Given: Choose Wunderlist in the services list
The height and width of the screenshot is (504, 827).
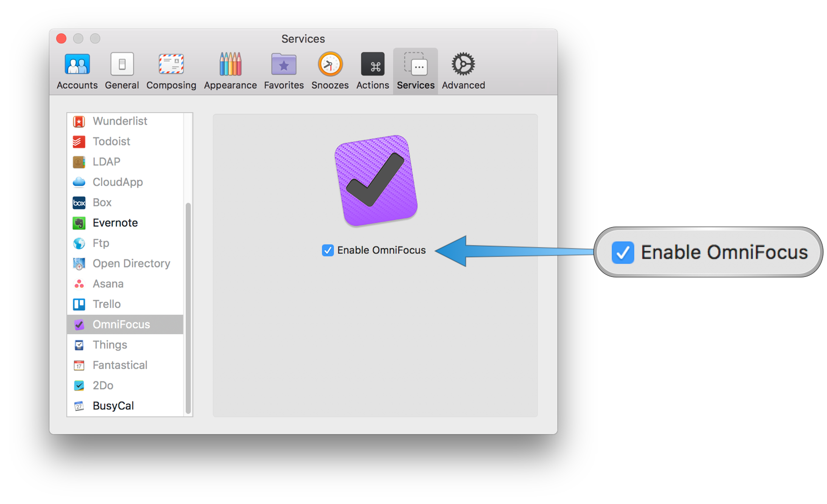Looking at the screenshot, I should point(125,122).
